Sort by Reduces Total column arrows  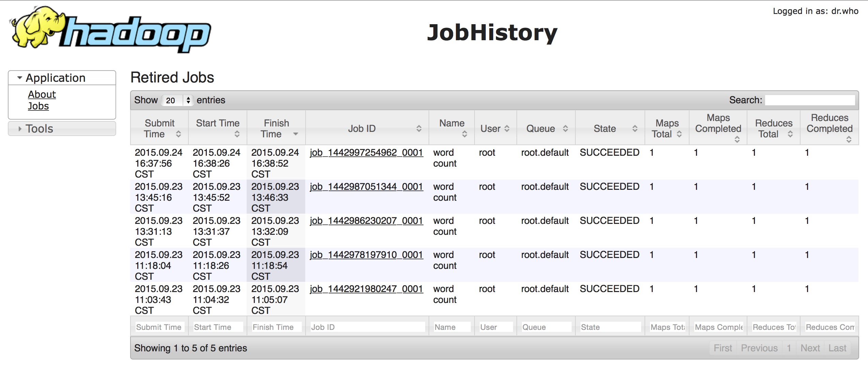[790, 134]
